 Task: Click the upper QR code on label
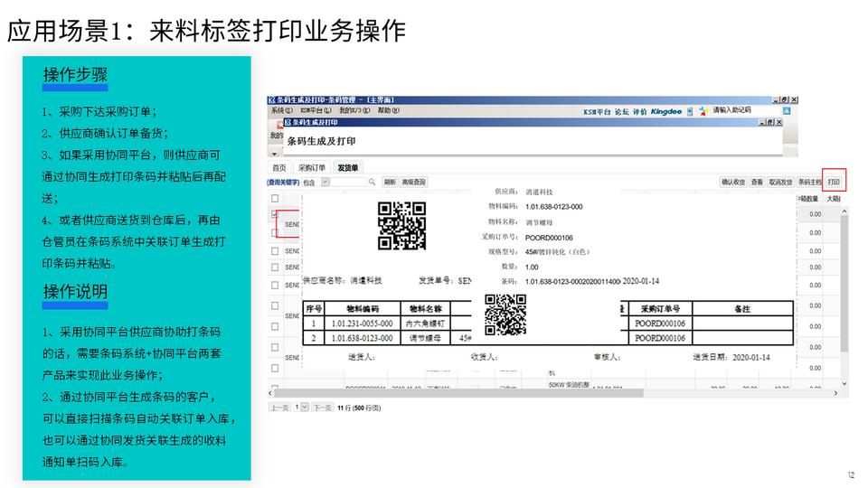[x=401, y=226]
